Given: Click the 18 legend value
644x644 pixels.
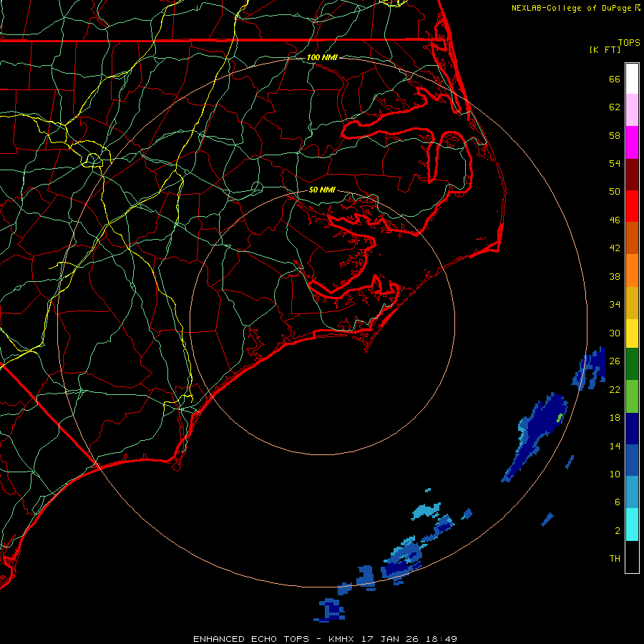Looking at the screenshot, I should (615, 418).
